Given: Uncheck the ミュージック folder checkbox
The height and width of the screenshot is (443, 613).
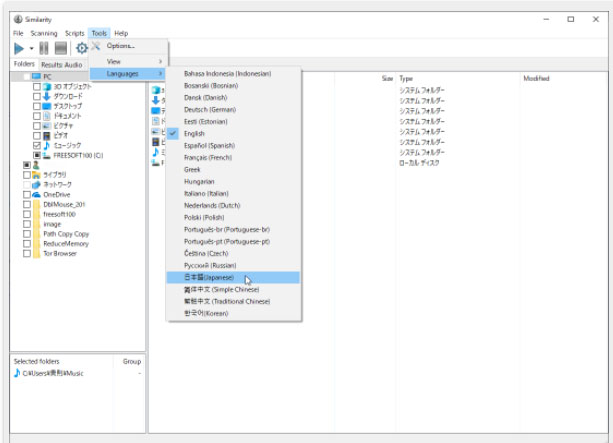Looking at the screenshot, I should click(x=37, y=146).
